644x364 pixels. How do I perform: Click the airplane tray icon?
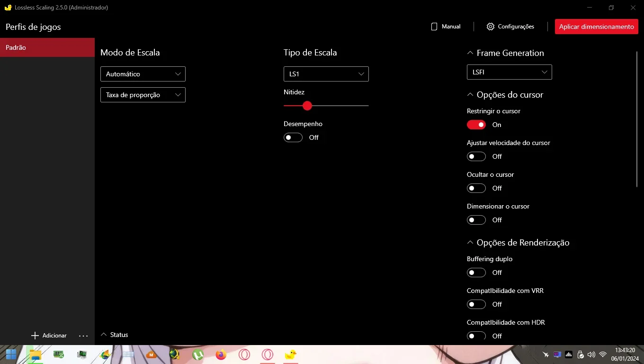pyautogui.click(x=546, y=355)
